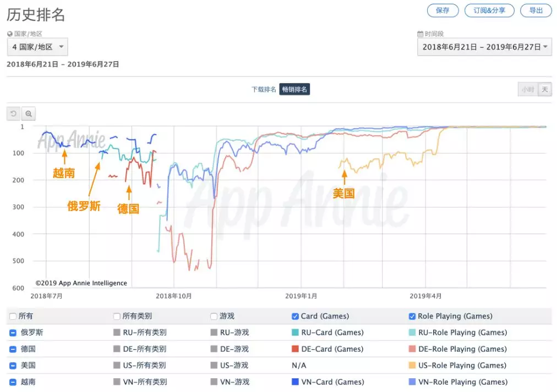Check the 所有 checkbox
Image resolution: width=557 pixels, height=392 pixels.
(13, 317)
